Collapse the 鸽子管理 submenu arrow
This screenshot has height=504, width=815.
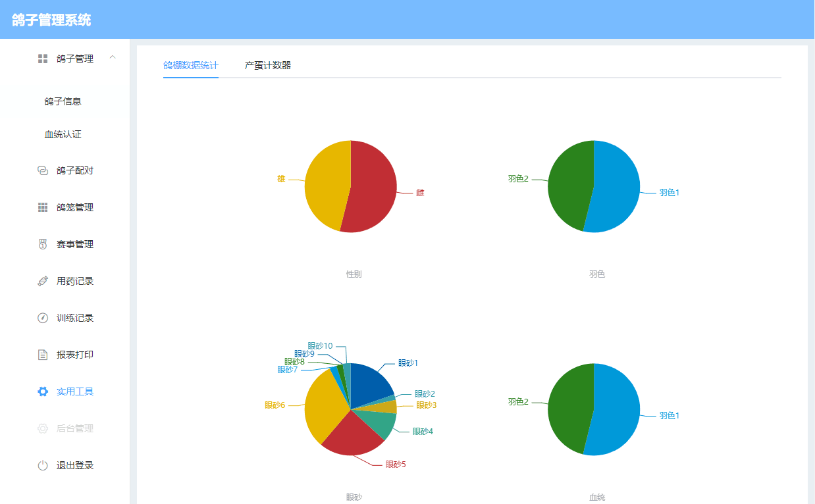pyautogui.click(x=113, y=58)
